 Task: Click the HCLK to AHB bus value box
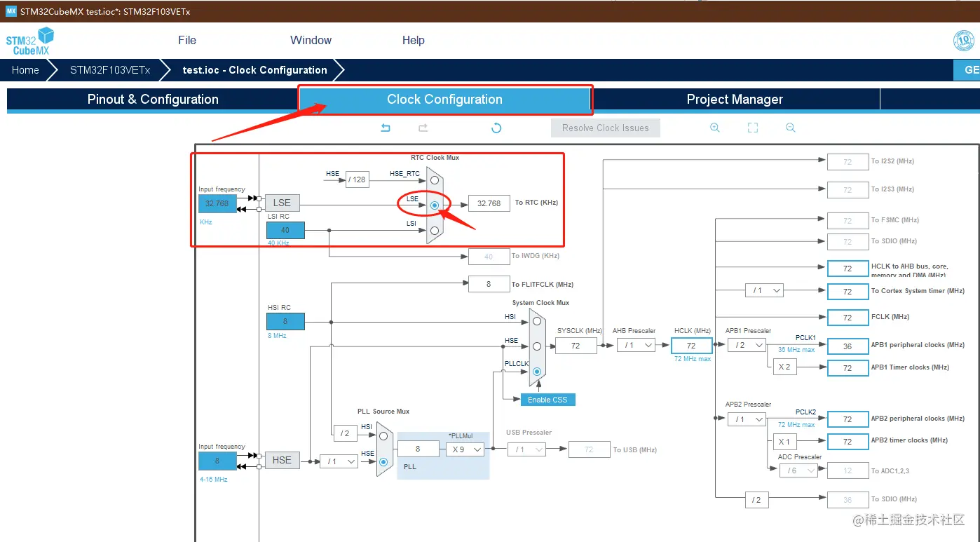(x=848, y=269)
